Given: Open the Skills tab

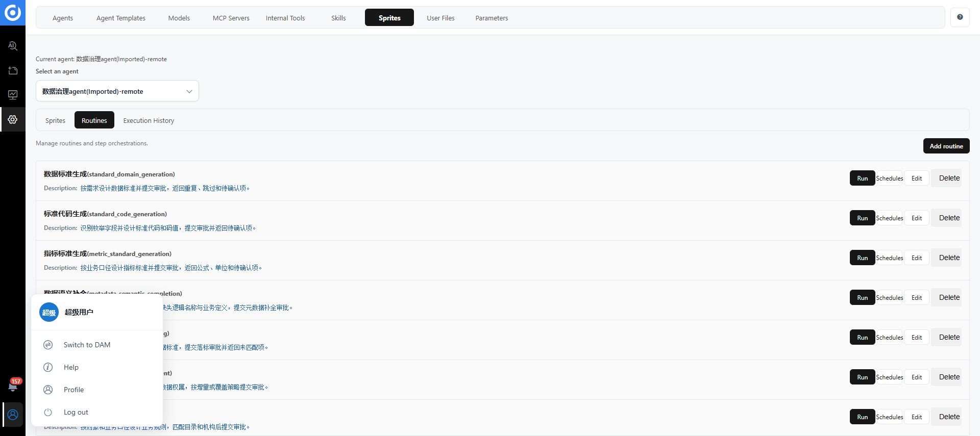Looking at the screenshot, I should pyautogui.click(x=338, y=18).
